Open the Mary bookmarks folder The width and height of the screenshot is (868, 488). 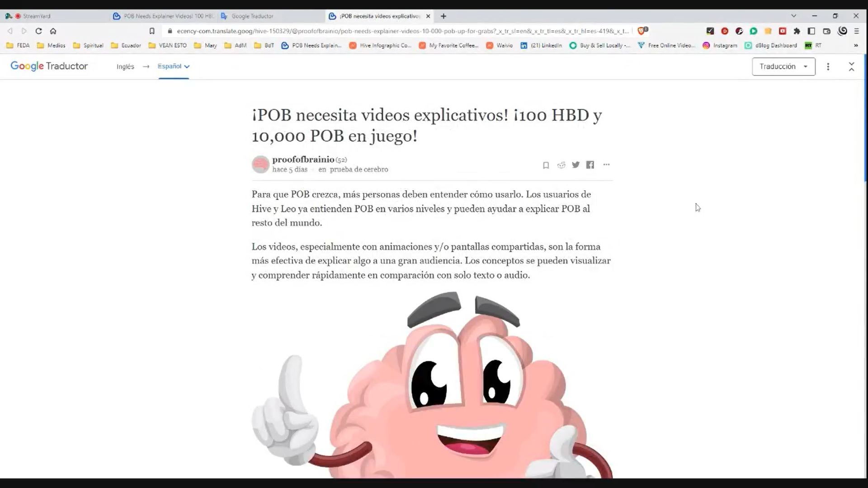click(x=205, y=45)
